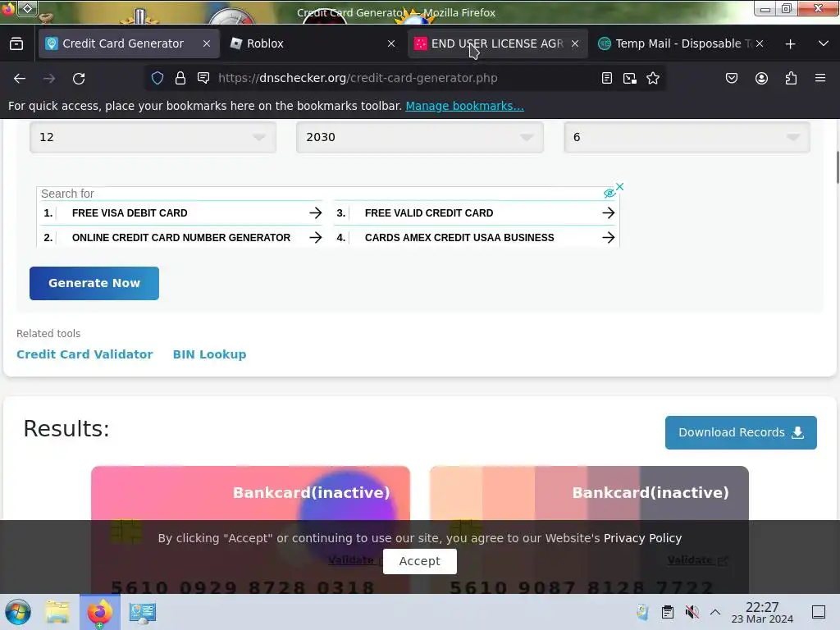Image resolution: width=840 pixels, height=630 pixels.
Task: Open the Start menu orb
Action: click(18, 612)
